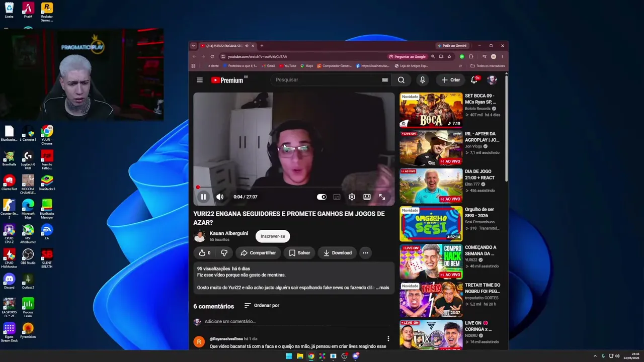Open the OBS Studio desktop icon
The height and width of the screenshot is (362, 644).
tap(28, 256)
